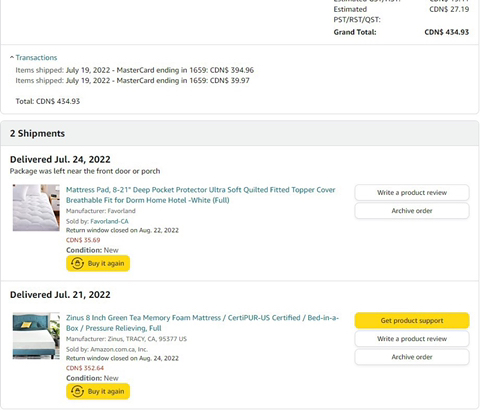Click the 2 Shipments section header
Image resolution: width=480 pixels, height=410 pixels.
click(240, 133)
